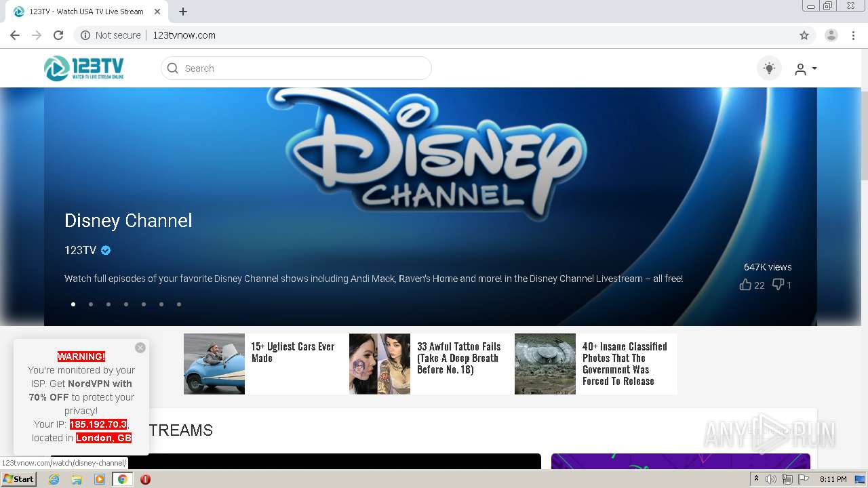868x488 pixels.
Task: Click the 647K views text
Action: pyautogui.click(x=768, y=267)
